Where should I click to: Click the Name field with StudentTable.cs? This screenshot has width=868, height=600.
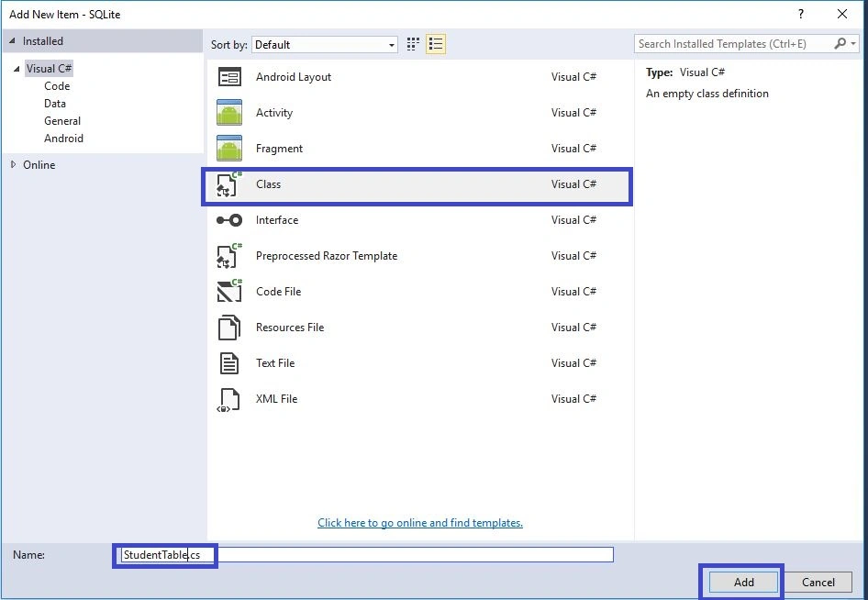click(368, 555)
